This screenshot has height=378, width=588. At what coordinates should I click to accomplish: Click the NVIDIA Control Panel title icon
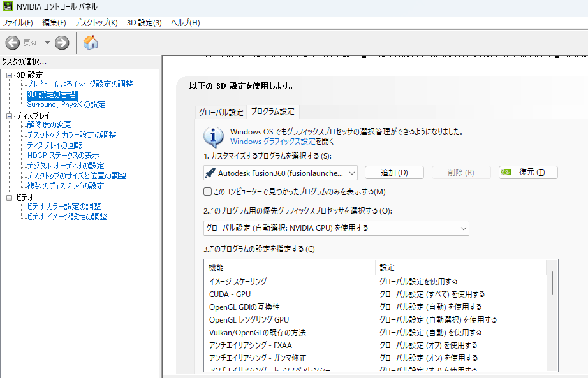(x=8, y=6)
